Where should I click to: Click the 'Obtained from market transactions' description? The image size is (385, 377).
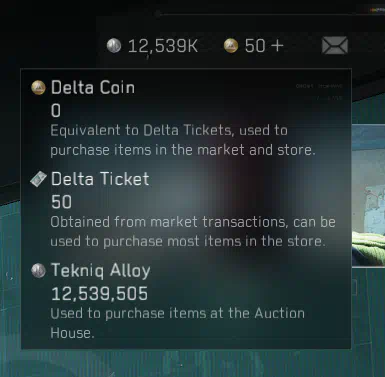[193, 232]
